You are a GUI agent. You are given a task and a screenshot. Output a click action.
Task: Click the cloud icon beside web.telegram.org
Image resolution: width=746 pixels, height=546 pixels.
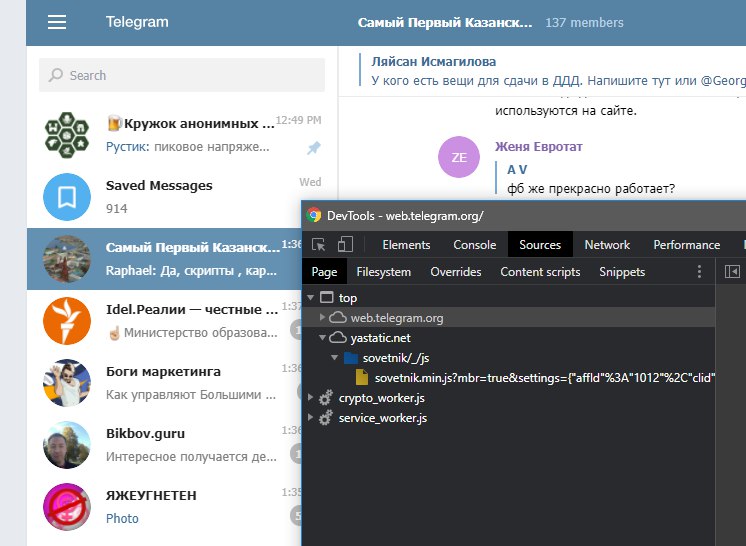click(x=338, y=317)
